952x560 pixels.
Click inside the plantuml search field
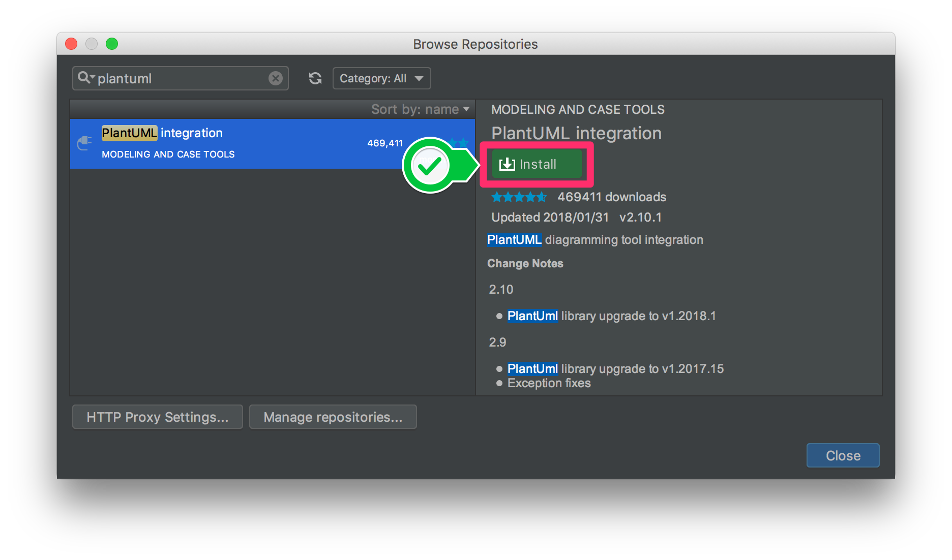[181, 78]
